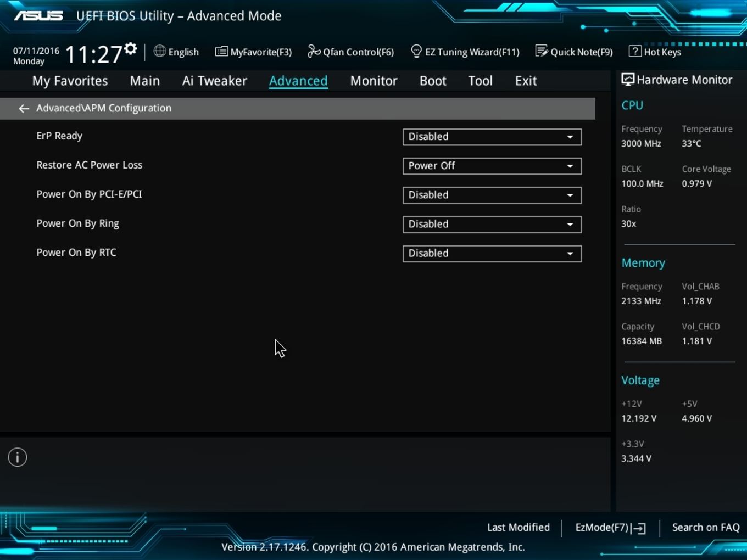Click the globe language icon

click(x=159, y=51)
